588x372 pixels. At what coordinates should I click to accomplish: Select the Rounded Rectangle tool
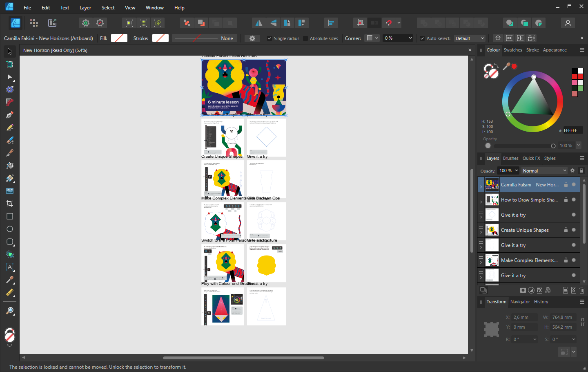(10, 242)
